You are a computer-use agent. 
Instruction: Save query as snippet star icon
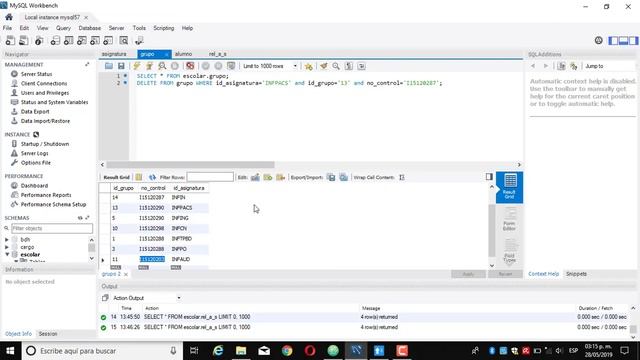[x=309, y=66]
